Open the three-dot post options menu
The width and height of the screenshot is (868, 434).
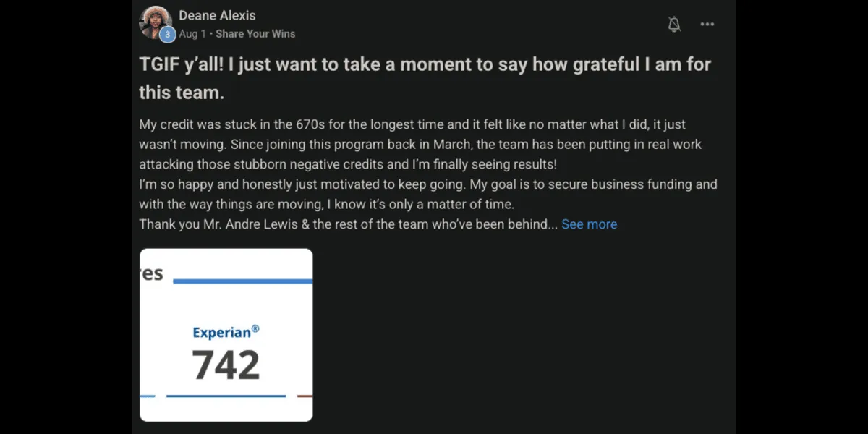coord(707,25)
